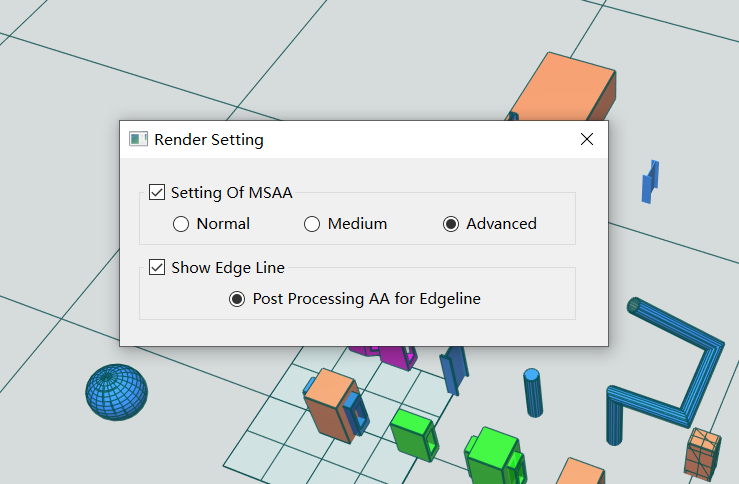Select Post Processing AA for Edgeline option
Screen dimensions: 739x484
(237, 299)
